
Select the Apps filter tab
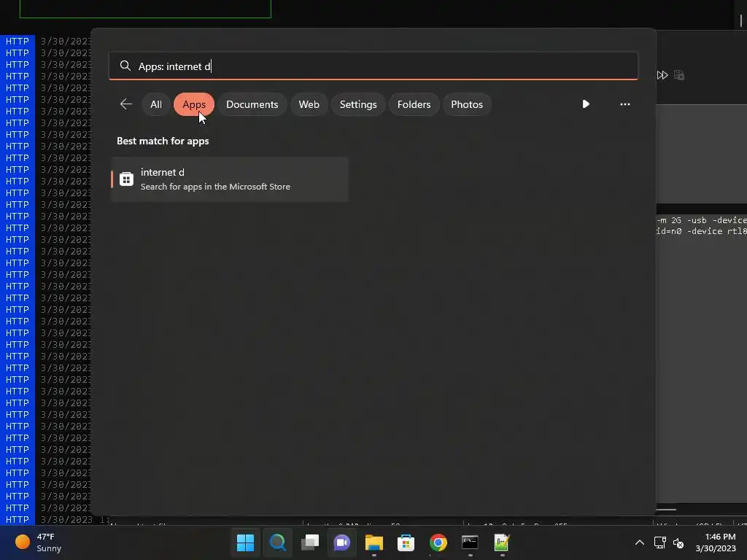pyautogui.click(x=194, y=104)
